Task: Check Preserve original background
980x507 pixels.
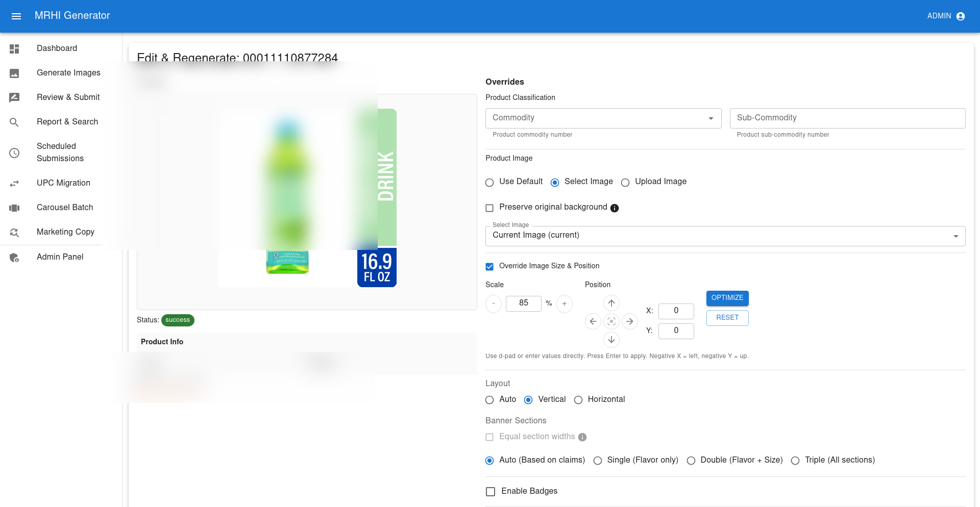Action: (x=489, y=208)
